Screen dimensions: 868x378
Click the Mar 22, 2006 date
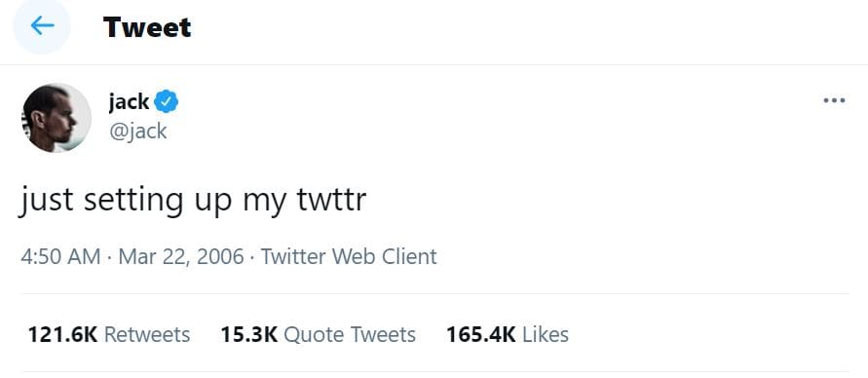(181, 257)
